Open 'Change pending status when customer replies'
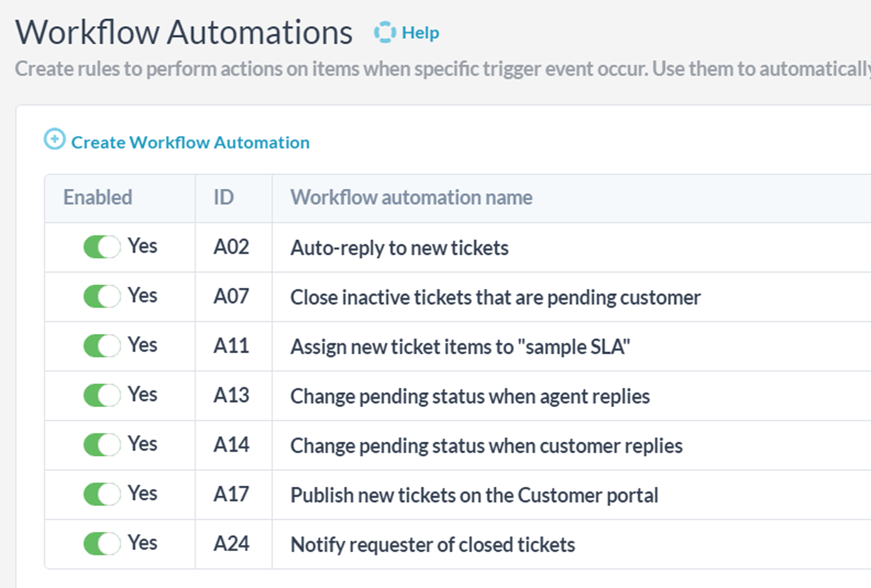The image size is (871, 588). pyautogui.click(x=486, y=445)
